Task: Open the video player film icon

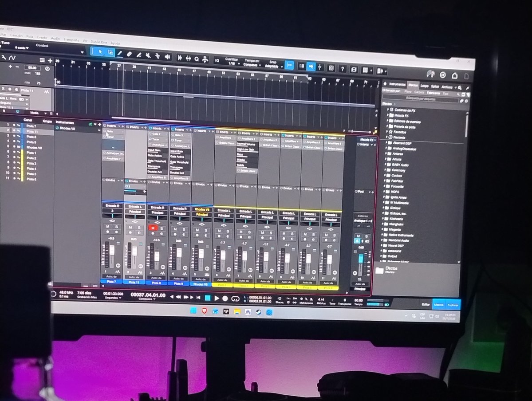Action: 354,70
